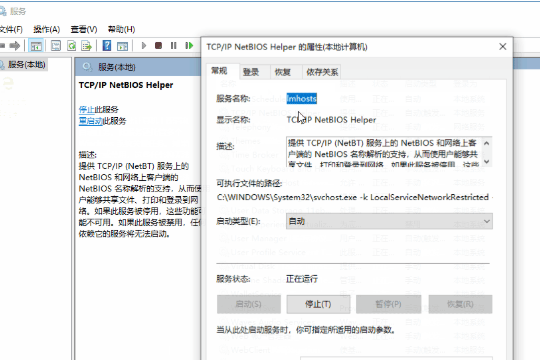Click the start service play icon
Screen dimensions: 540x360
click(x=144, y=45)
